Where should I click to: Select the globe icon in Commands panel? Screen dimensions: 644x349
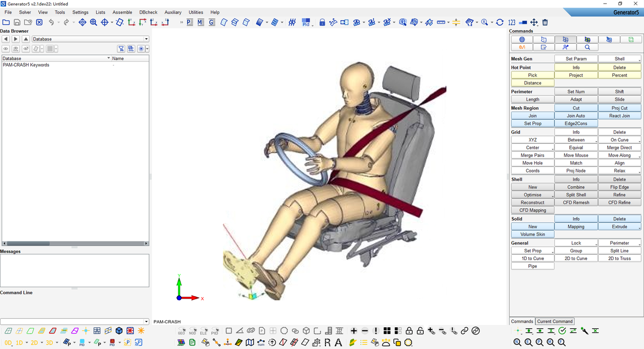[x=522, y=39]
